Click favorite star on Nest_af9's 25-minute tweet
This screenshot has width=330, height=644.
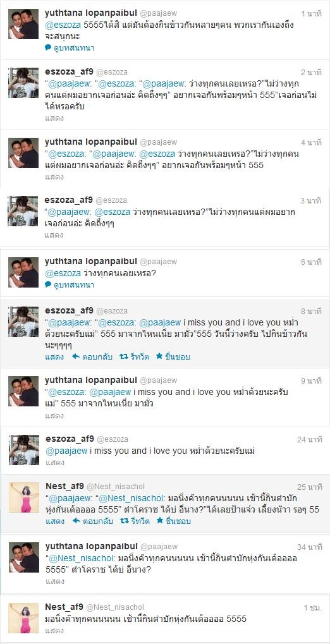click(x=159, y=521)
